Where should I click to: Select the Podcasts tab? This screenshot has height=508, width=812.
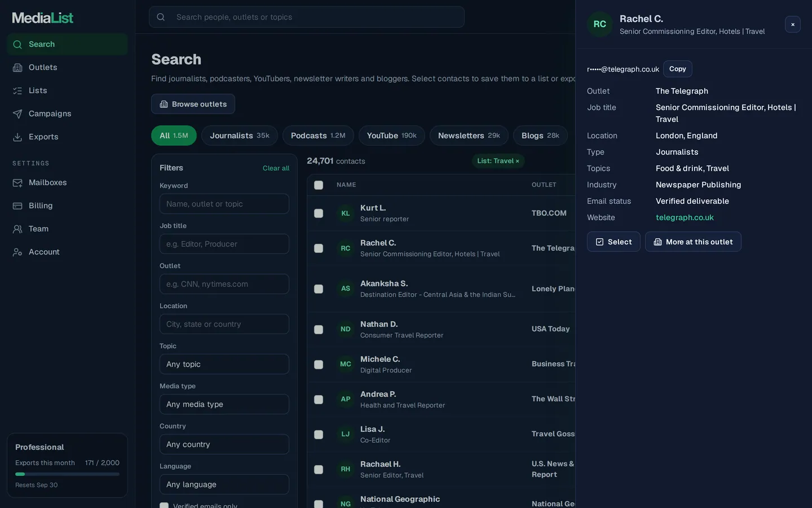tap(318, 135)
